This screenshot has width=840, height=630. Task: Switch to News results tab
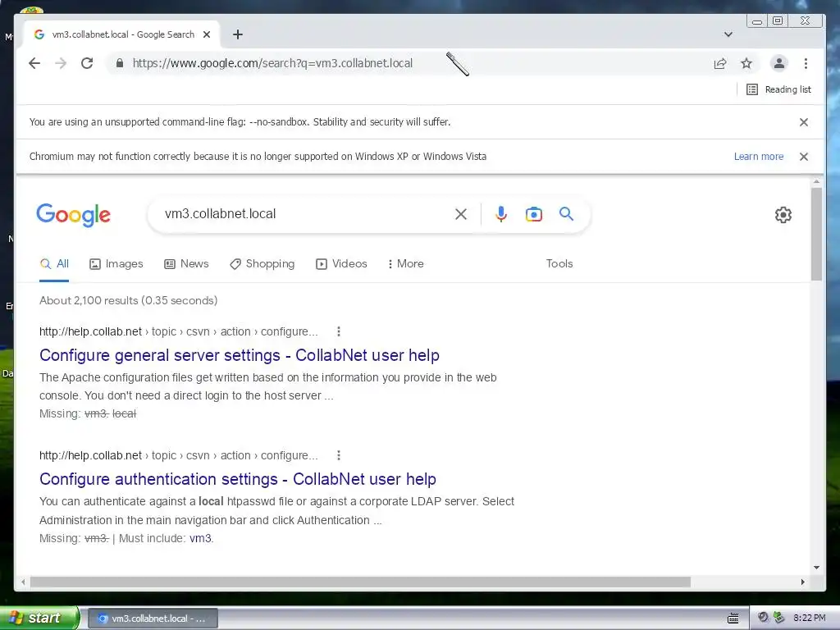pos(186,263)
